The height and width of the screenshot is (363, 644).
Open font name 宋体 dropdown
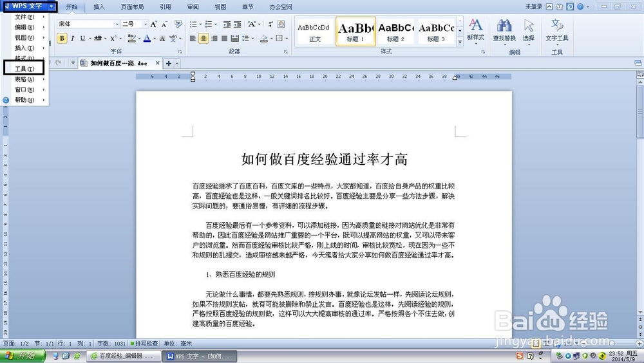click(117, 24)
